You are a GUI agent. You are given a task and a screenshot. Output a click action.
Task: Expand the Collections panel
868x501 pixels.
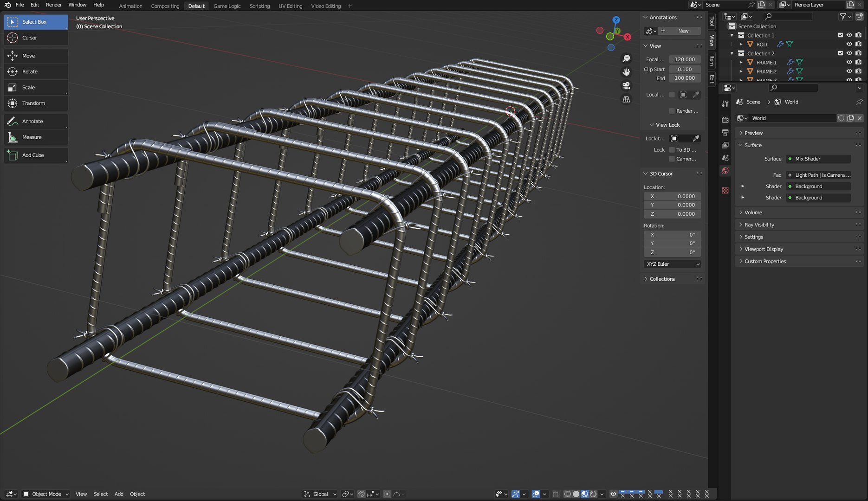coord(662,279)
